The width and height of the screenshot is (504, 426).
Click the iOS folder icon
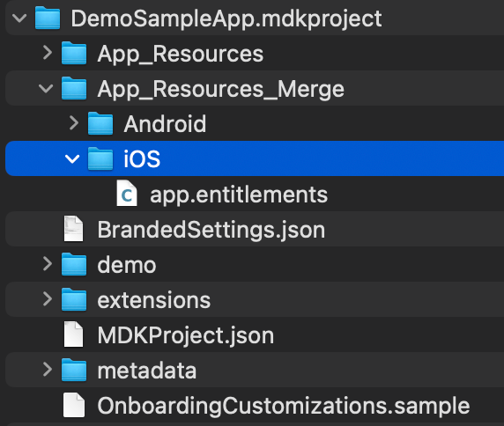tap(100, 159)
